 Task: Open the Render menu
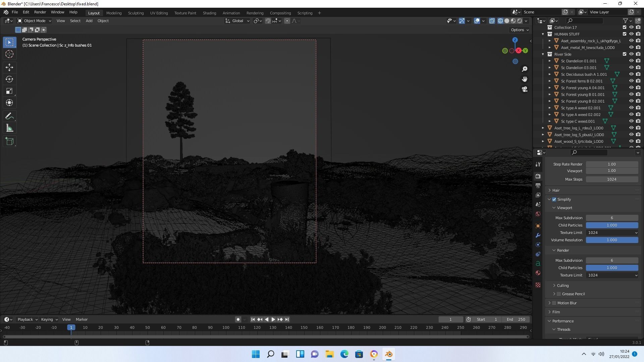coord(40,12)
